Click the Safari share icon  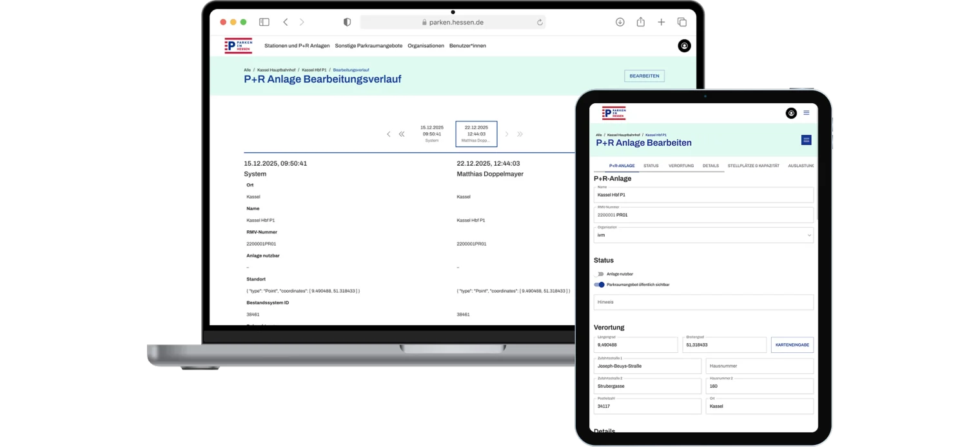pyautogui.click(x=640, y=22)
